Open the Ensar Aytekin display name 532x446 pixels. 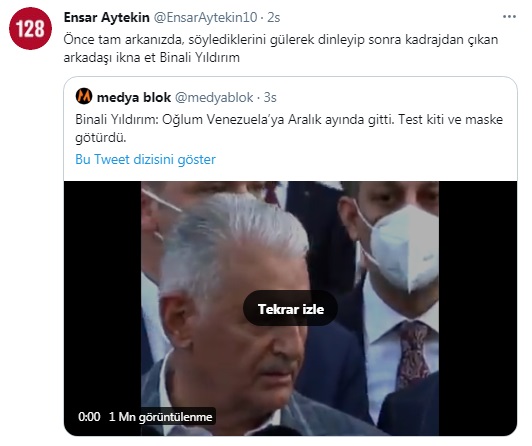pos(107,17)
